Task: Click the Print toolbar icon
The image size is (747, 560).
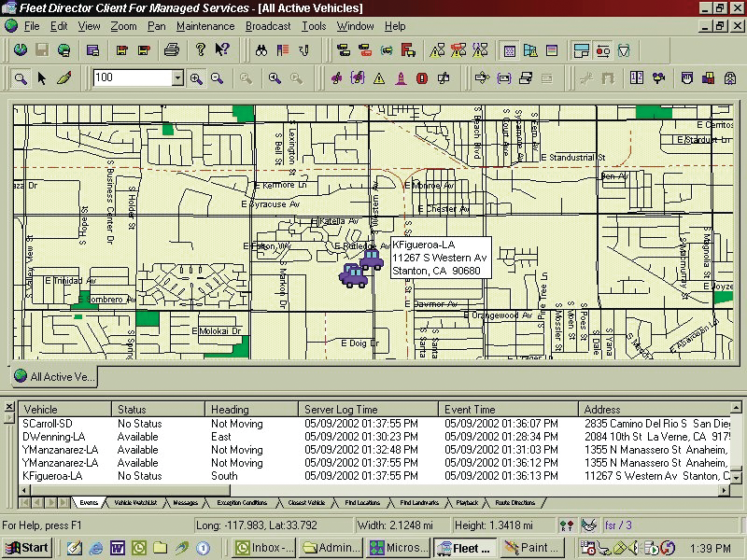Action: tap(172, 49)
